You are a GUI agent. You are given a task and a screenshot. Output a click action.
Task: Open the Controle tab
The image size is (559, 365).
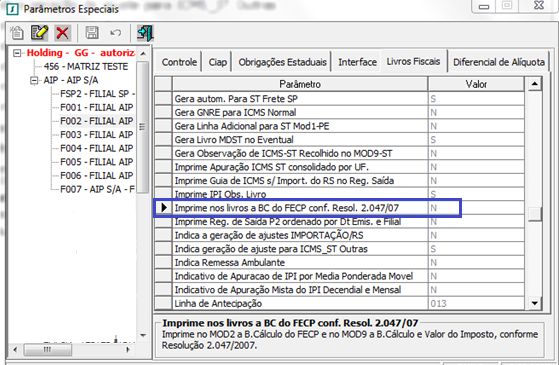click(x=179, y=62)
